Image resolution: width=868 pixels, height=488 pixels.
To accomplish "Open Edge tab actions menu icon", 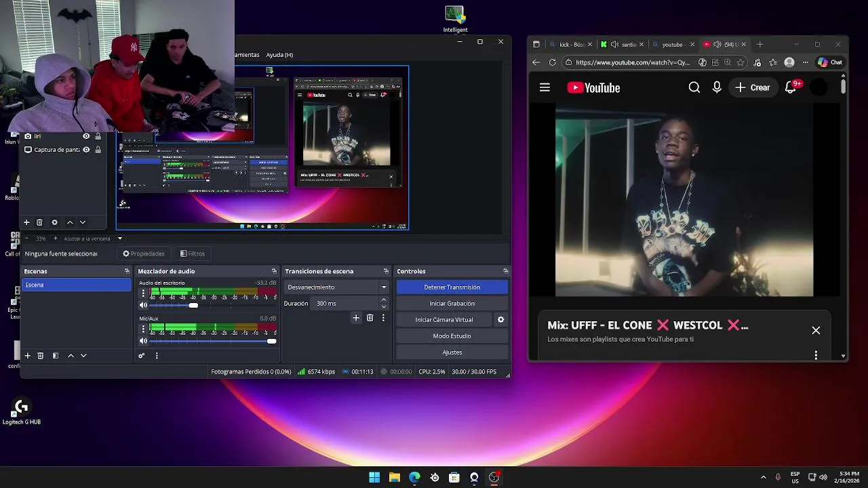I will (536, 44).
